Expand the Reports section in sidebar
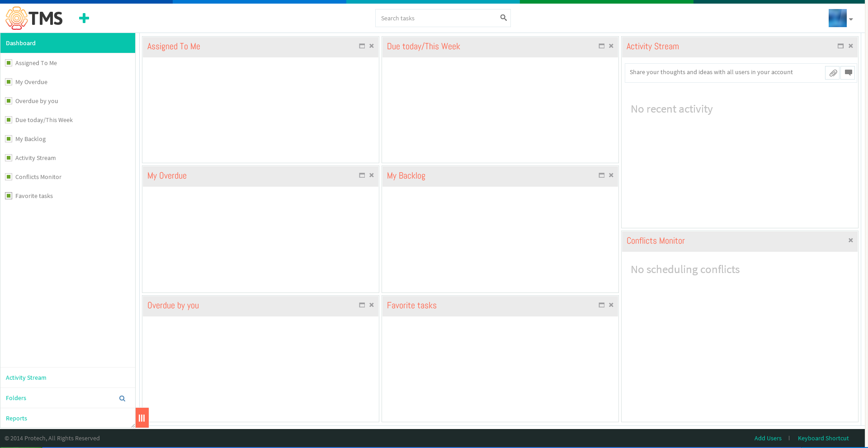The width and height of the screenshot is (868, 448). [17, 418]
